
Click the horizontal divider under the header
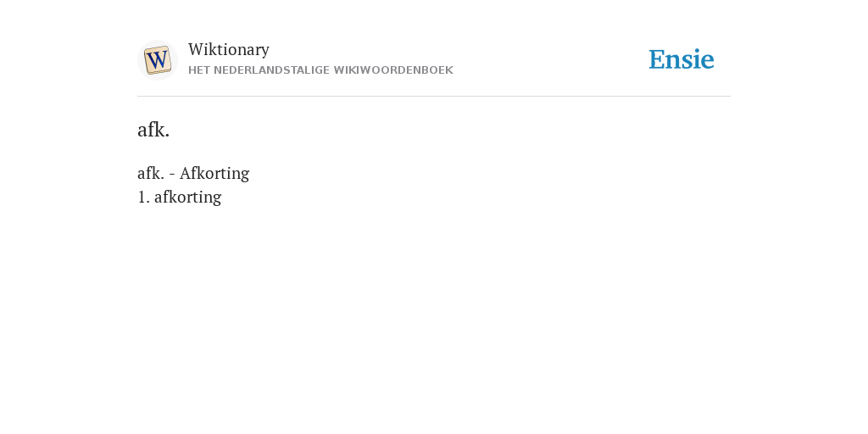coord(434,97)
